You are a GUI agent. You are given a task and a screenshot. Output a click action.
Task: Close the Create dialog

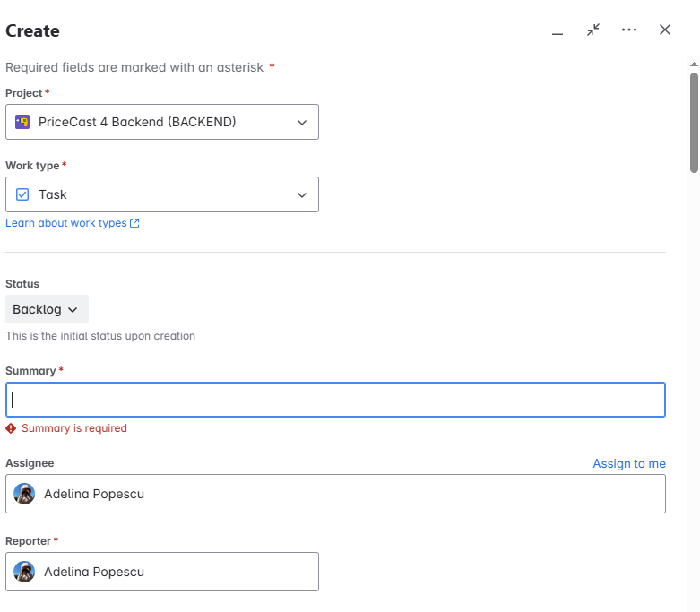[665, 30]
